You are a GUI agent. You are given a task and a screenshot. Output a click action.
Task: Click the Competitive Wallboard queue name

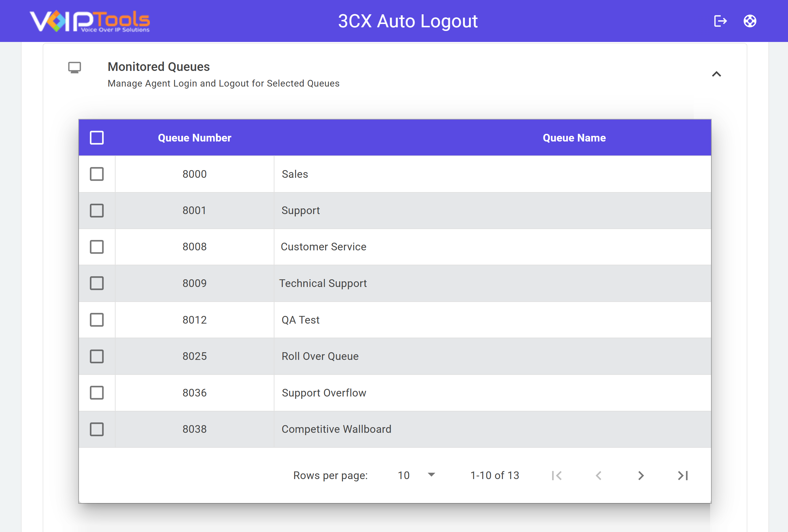coord(336,429)
